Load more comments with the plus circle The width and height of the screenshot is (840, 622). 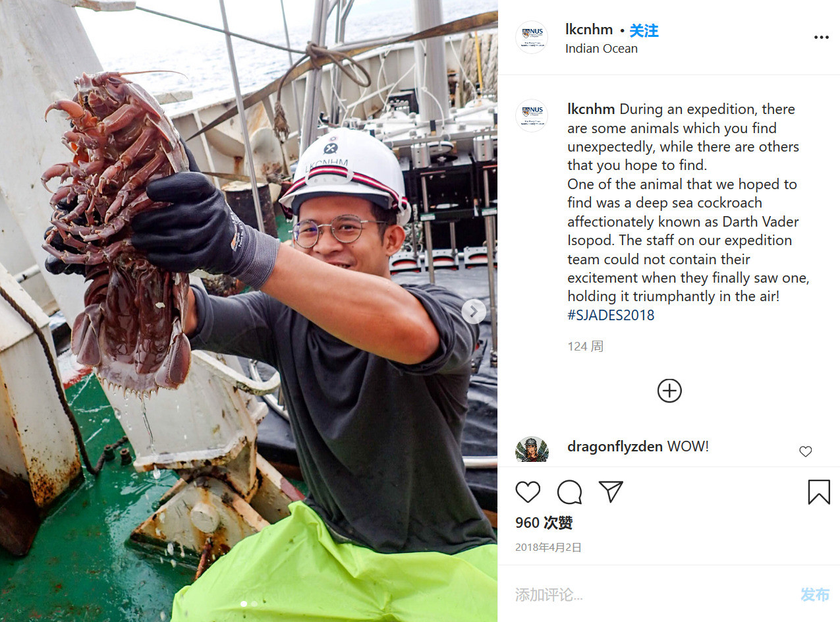click(669, 391)
